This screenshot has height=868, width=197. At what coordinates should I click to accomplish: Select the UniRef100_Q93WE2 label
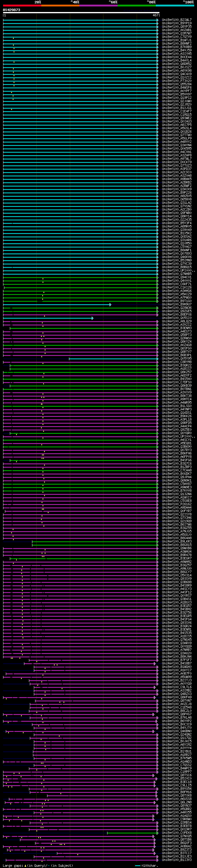click(x=177, y=118)
